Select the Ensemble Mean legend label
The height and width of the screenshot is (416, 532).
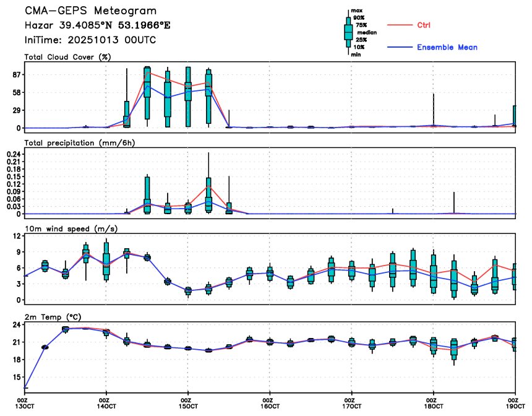(447, 47)
